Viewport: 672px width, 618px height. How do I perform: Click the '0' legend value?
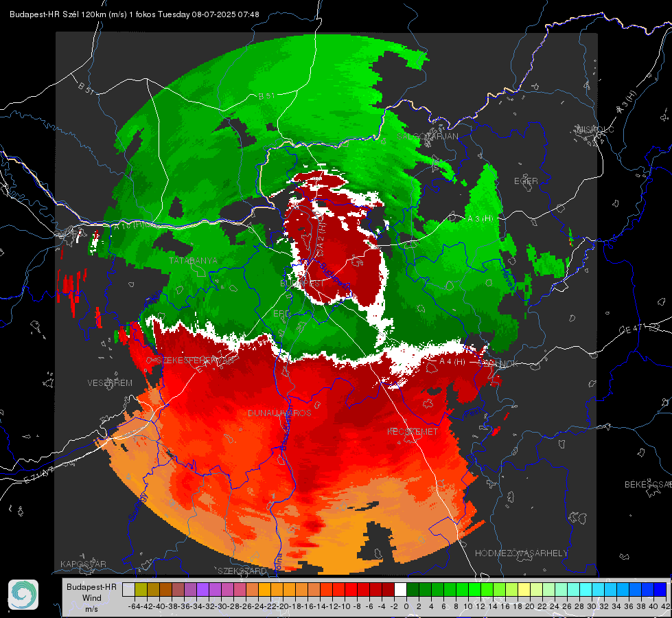click(x=406, y=606)
